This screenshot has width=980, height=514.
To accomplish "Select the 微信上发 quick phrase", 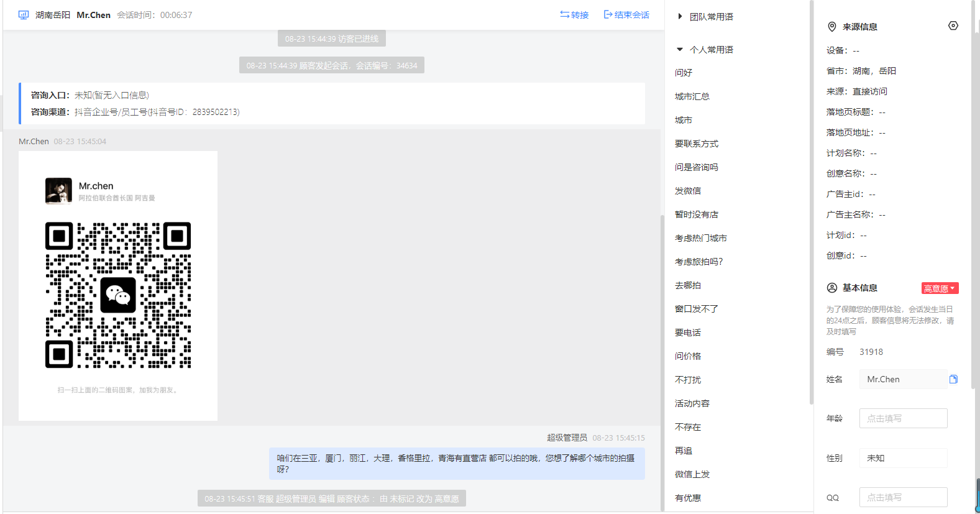I will [x=692, y=474].
